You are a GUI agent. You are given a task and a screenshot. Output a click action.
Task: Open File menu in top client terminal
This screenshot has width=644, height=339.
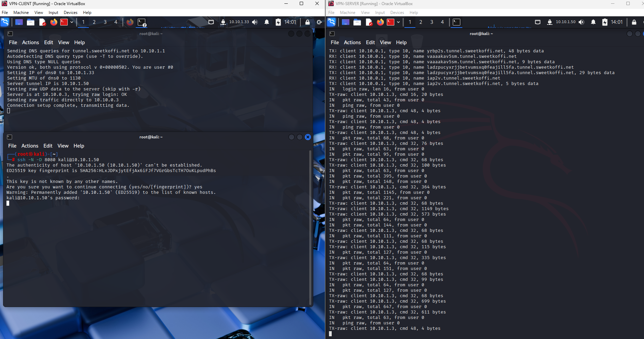[13, 43]
